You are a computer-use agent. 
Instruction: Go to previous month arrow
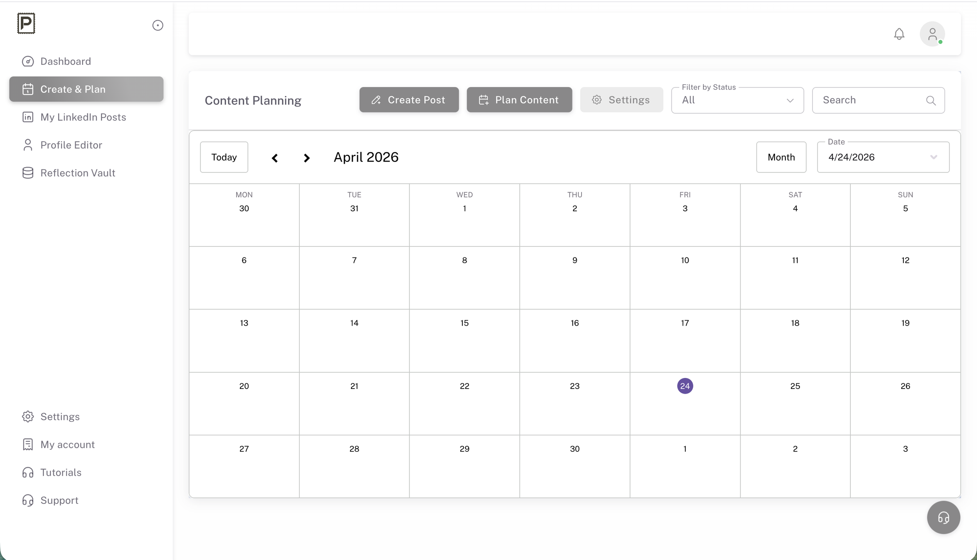coord(275,158)
